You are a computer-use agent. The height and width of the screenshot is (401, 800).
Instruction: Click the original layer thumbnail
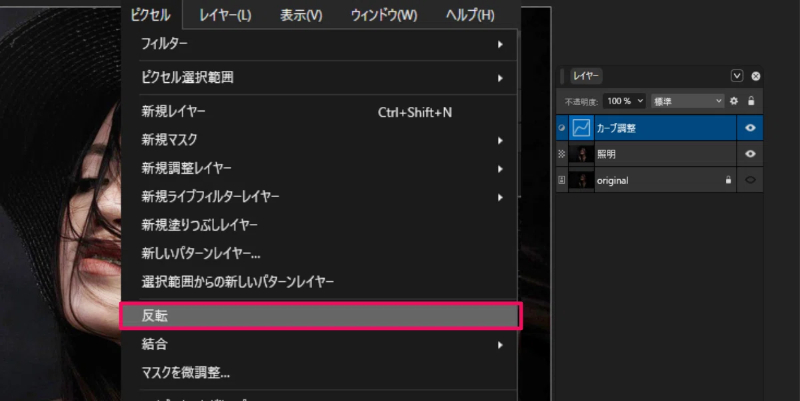coord(581,180)
